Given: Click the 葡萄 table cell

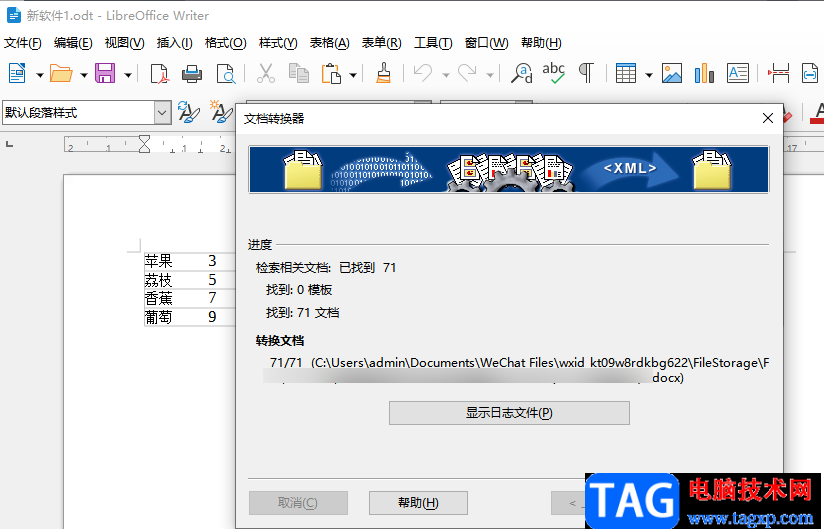Looking at the screenshot, I should point(159,317).
